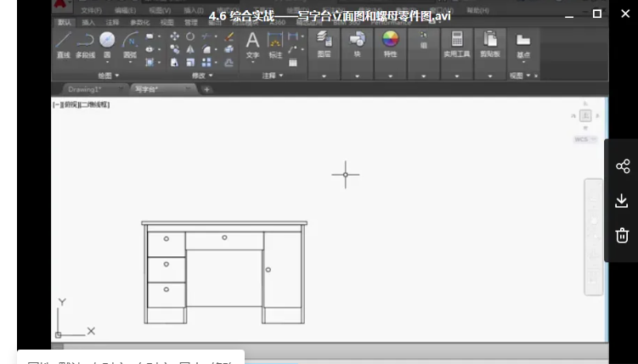This screenshot has height=364, width=638.
Task: Select the Rotate tool in 修改 panel
Action: pyautogui.click(x=190, y=36)
